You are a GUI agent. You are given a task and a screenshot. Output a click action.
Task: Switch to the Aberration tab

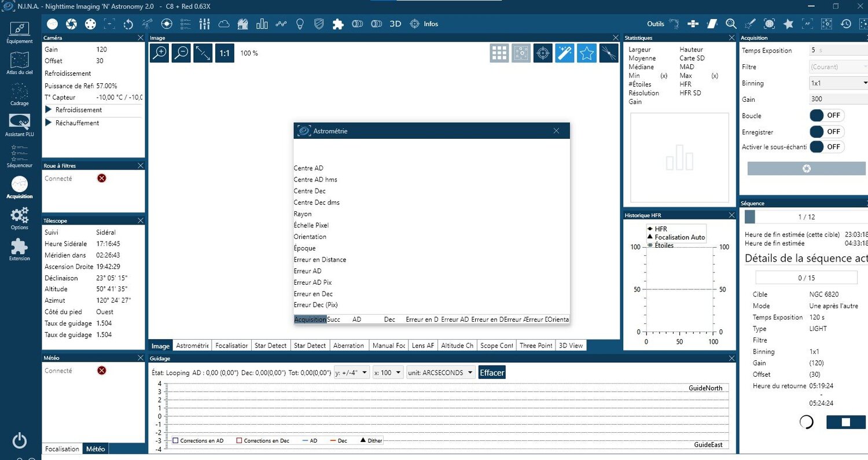point(349,345)
